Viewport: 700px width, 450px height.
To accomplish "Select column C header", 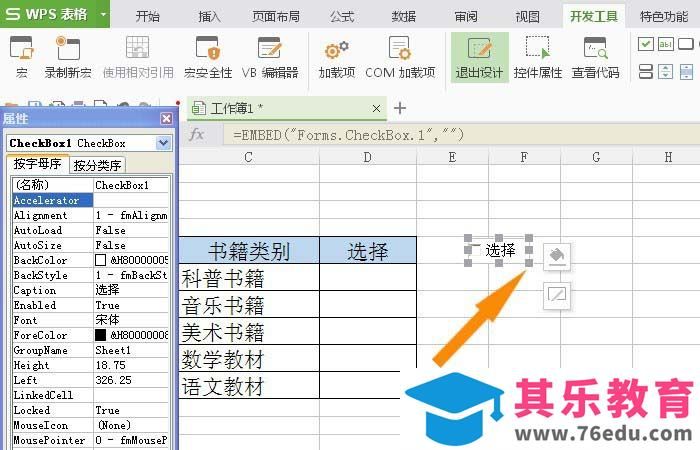I will click(x=249, y=158).
